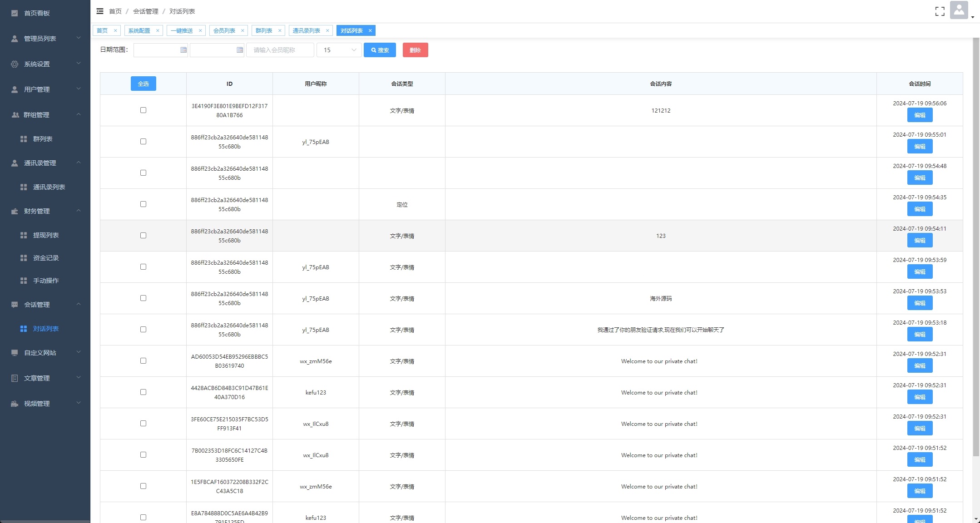Open 首页看板 dashboard in sidebar

pos(37,13)
